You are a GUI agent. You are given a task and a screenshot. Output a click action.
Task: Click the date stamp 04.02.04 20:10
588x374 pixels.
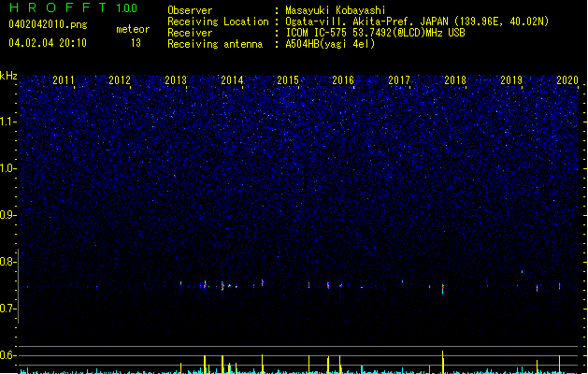coord(48,43)
